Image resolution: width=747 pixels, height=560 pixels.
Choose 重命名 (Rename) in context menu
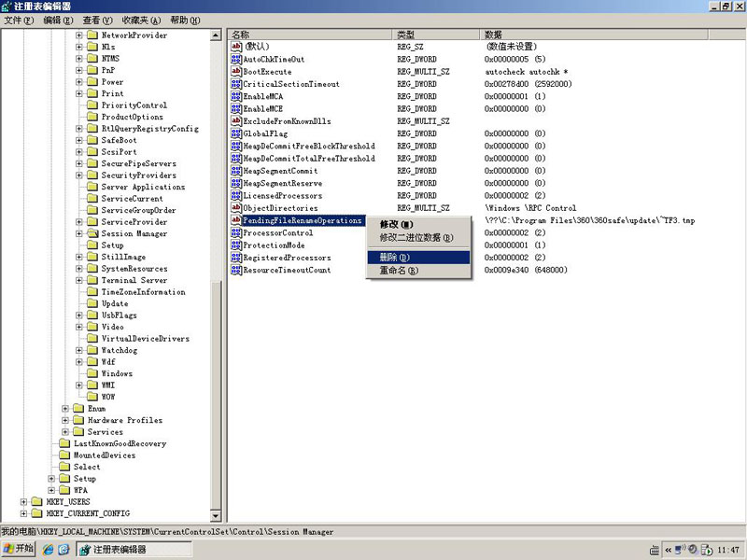click(397, 271)
